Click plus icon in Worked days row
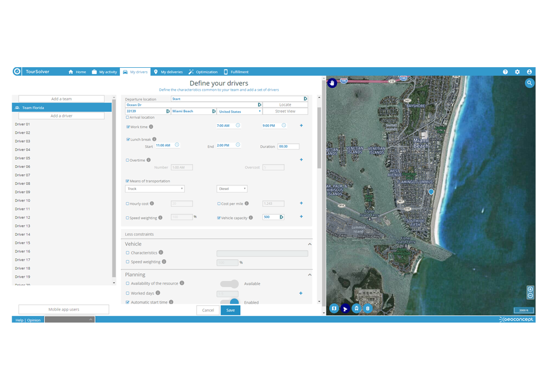Image resolution: width=543 pixels, height=392 pixels. (301, 293)
